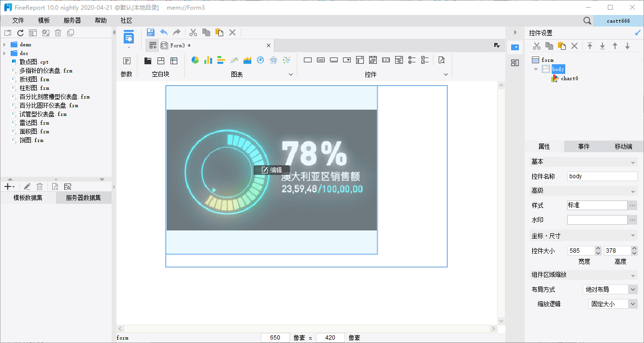Click the 控件名称 input field

602,176
